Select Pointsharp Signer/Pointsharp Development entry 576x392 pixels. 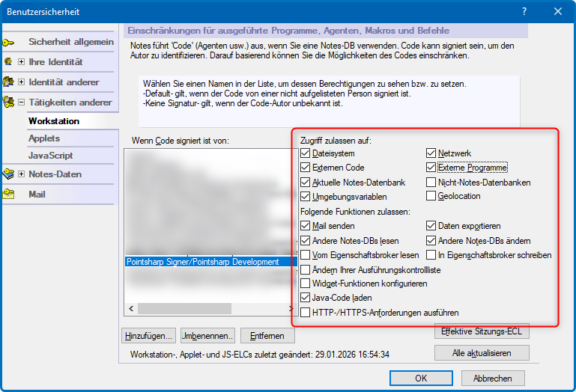[x=202, y=262]
